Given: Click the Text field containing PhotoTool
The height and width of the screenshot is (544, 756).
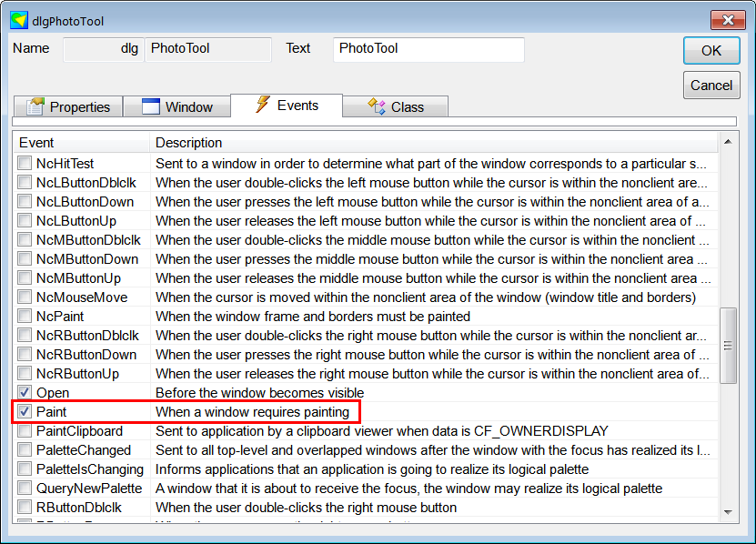Looking at the screenshot, I should [x=428, y=50].
